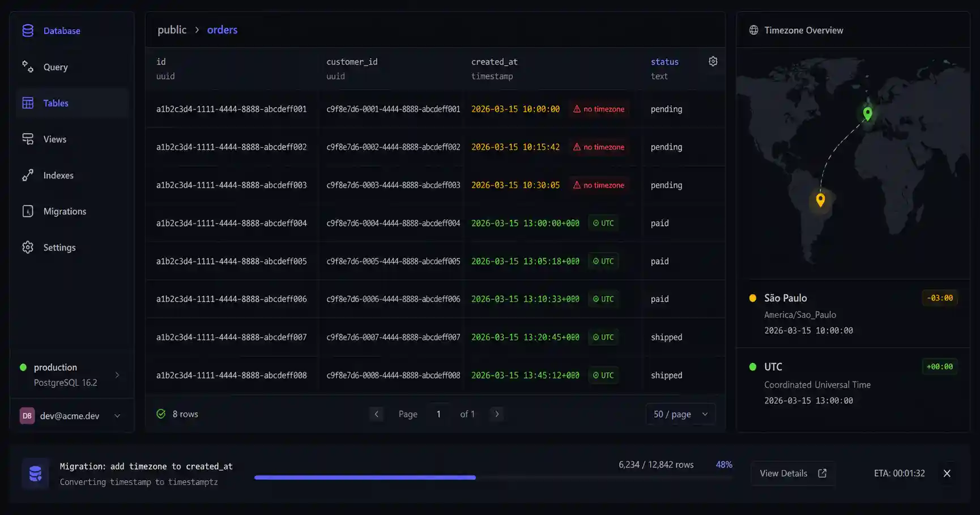980x515 pixels.
Task: Go to the next page arrow
Action: coord(497,414)
